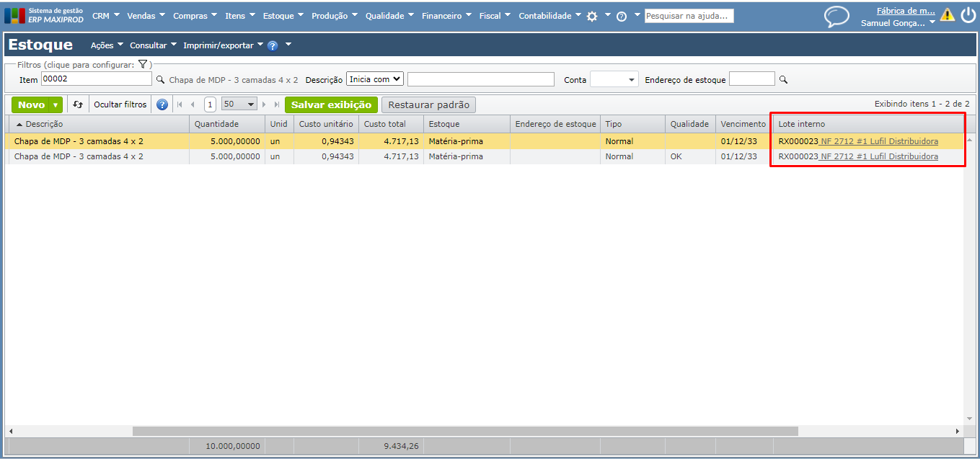Select the OK quality cell in second row
The width and height of the screenshot is (980, 459).
[690, 156]
